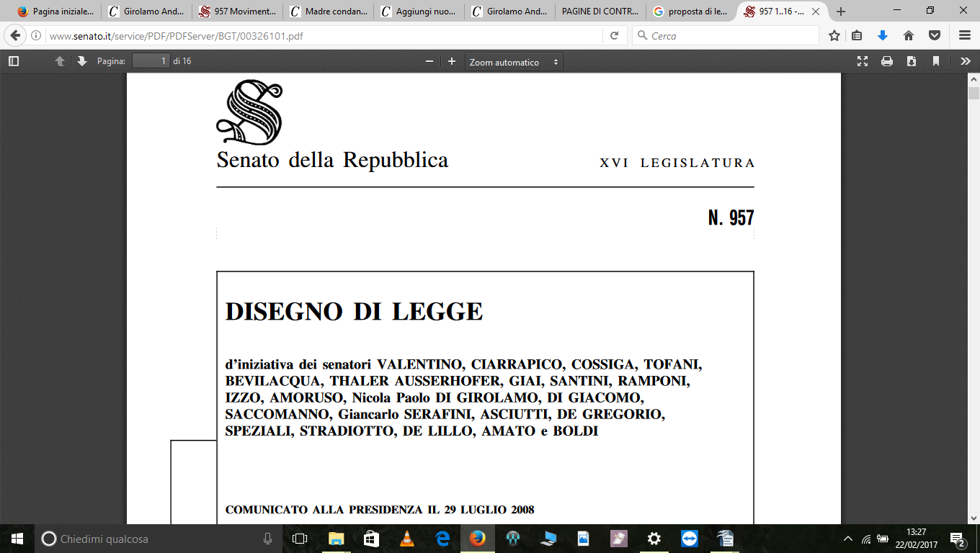Click the Firefox taskbar icon
Viewport: 980px width, 553px height.
pos(477,539)
